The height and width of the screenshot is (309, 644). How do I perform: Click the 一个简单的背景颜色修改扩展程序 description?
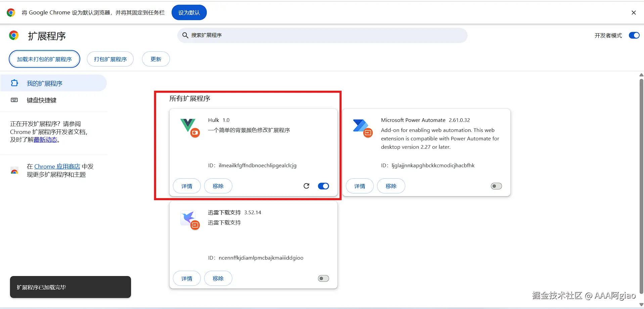pyautogui.click(x=249, y=130)
